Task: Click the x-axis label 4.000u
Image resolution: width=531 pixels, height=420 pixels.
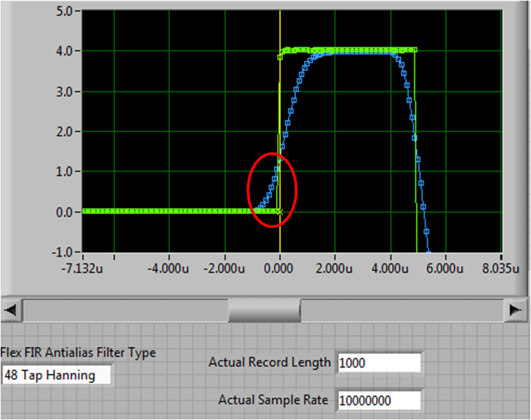Action: [390, 269]
